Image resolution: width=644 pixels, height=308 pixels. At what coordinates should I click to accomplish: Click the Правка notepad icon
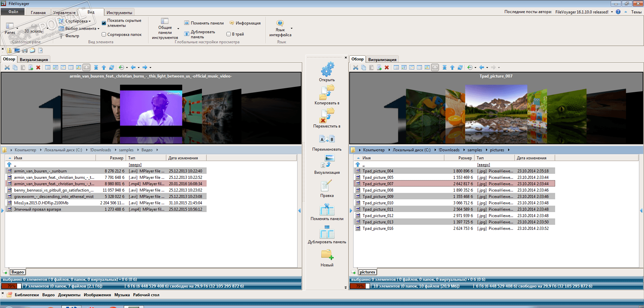click(327, 185)
